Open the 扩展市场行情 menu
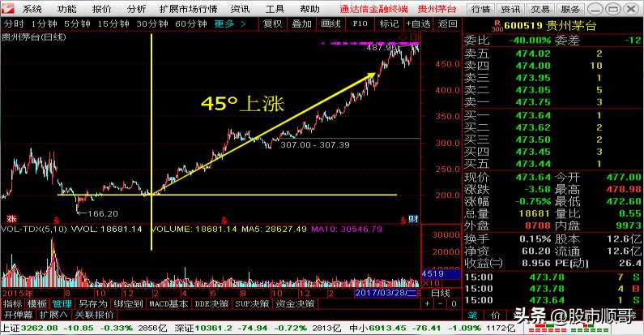Image resolution: width=644 pixels, height=335 pixels. [188, 9]
